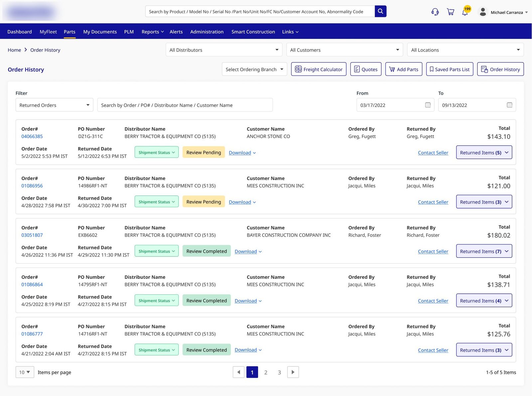Open Alerts menu item
The width and height of the screenshot is (532, 396).
pos(176,32)
